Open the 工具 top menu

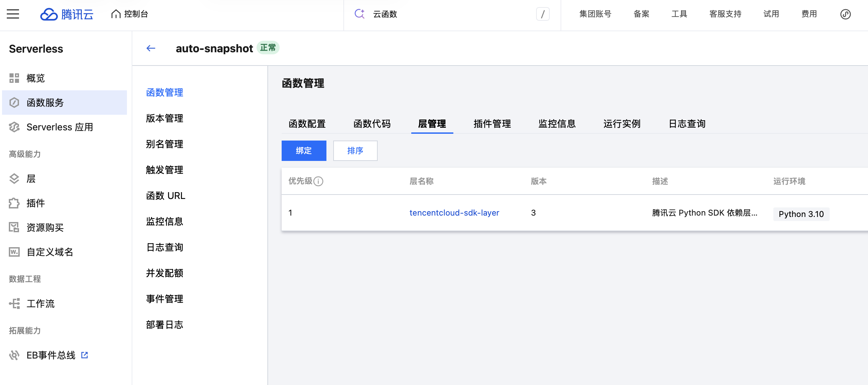click(x=679, y=14)
